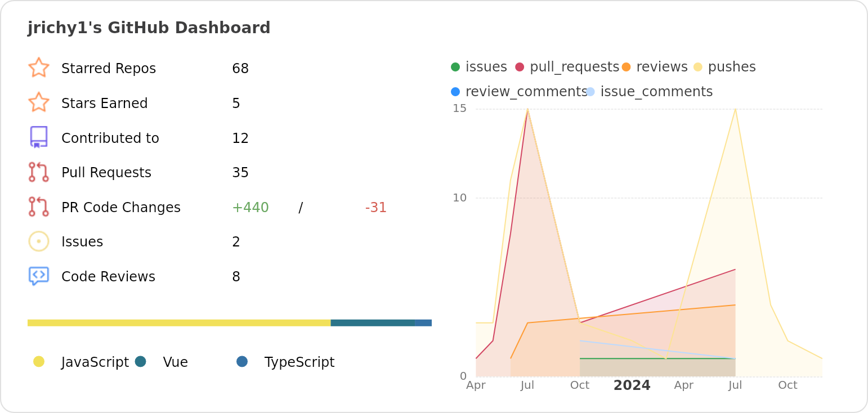Click the Starred Repos star icon
The width and height of the screenshot is (868, 413).
tap(39, 68)
